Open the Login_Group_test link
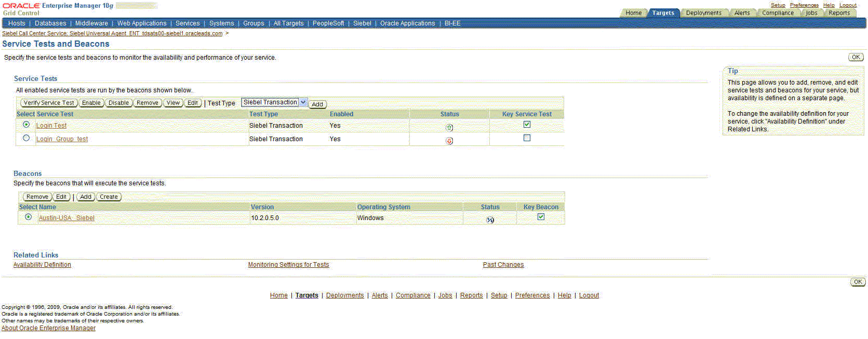The width and height of the screenshot is (868, 339). [x=62, y=139]
